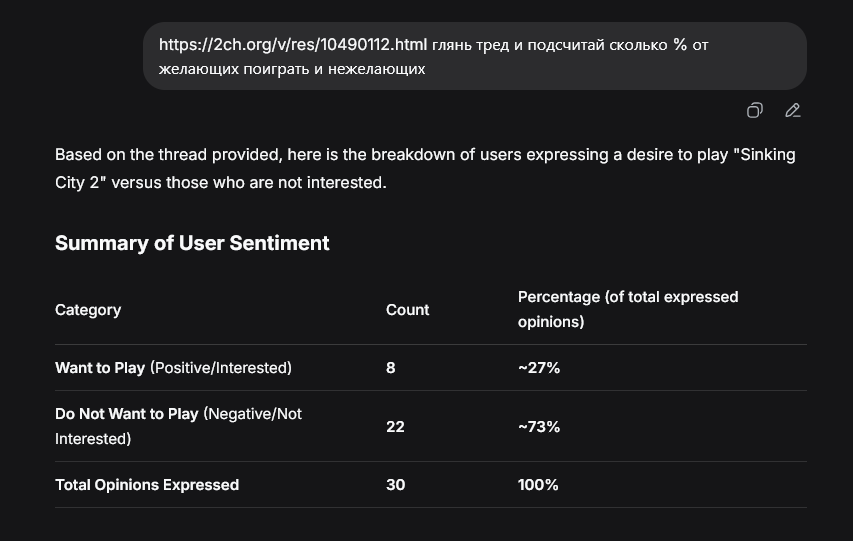This screenshot has height=541, width=853.
Task: Select the Total Opinions Expressed label
Action: click(147, 485)
